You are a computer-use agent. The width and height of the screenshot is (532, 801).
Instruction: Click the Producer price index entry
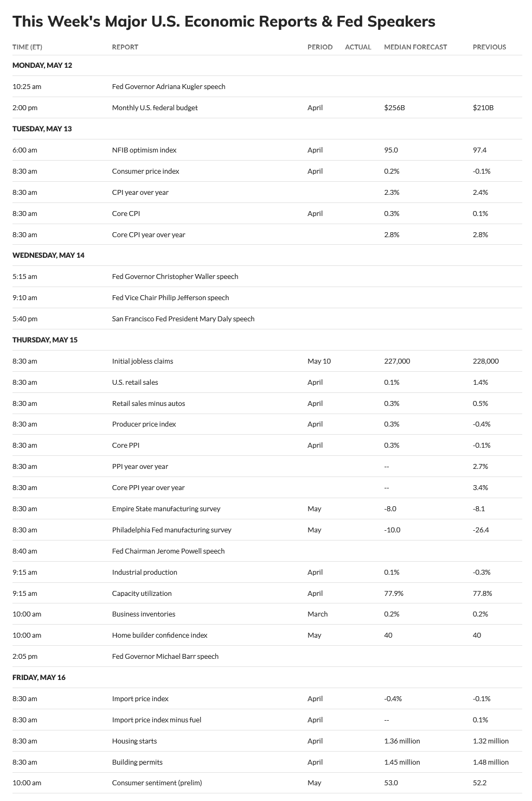tap(144, 424)
